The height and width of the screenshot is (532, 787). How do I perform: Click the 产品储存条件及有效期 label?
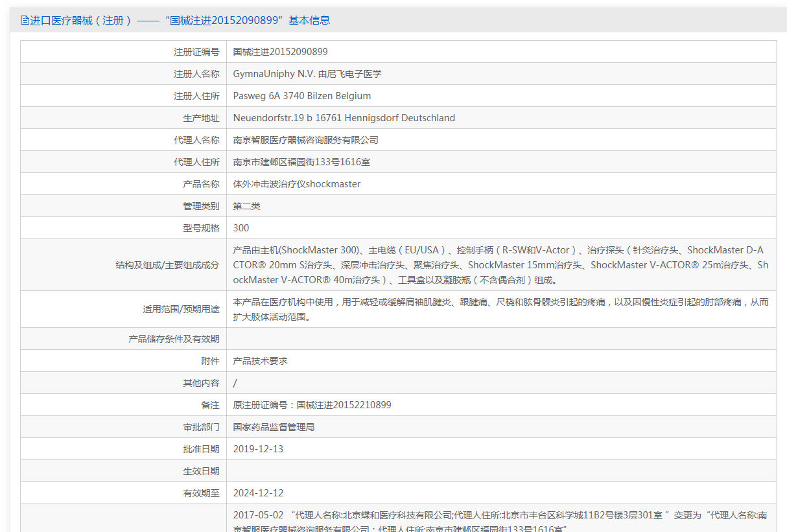pos(174,339)
